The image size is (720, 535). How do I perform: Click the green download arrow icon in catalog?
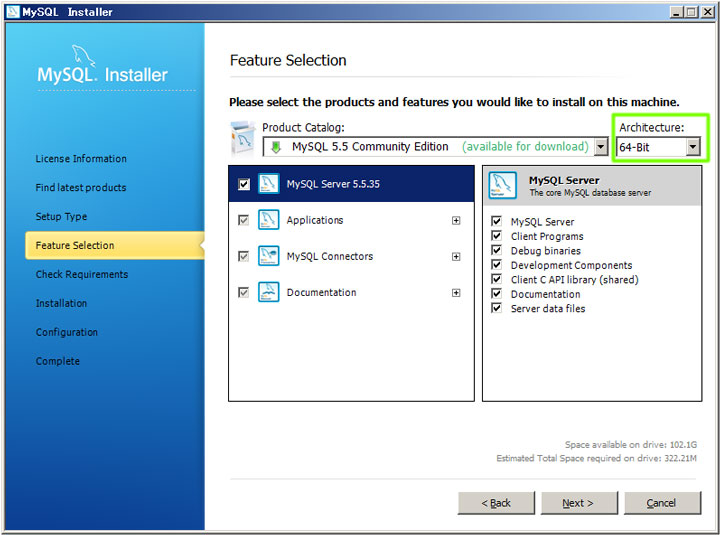pyautogui.click(x=276, y=147)
